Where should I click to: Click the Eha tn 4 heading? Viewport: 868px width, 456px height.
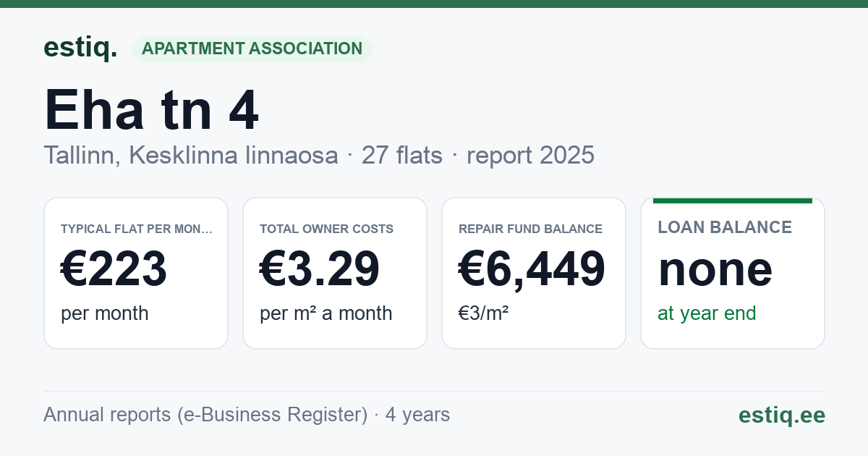[151, 111]
